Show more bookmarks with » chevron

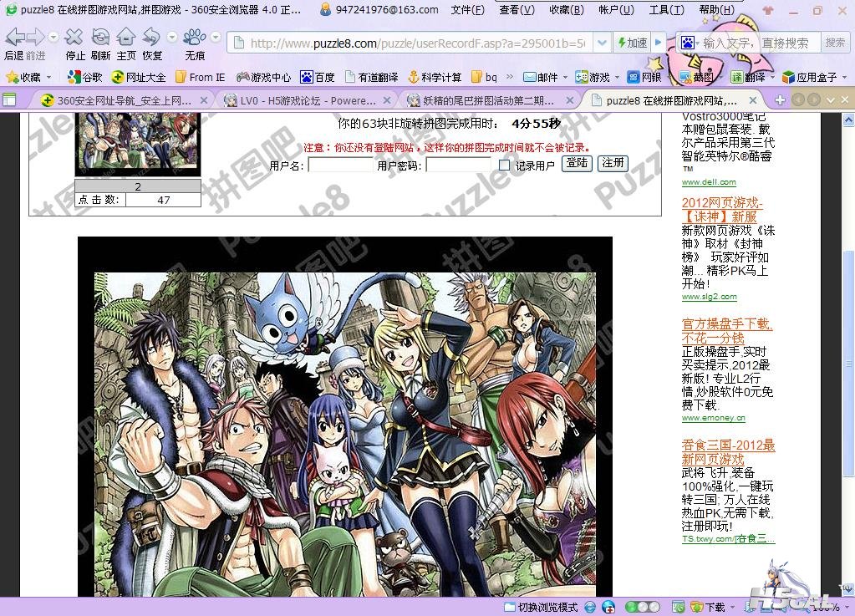(x=510, y=78)
